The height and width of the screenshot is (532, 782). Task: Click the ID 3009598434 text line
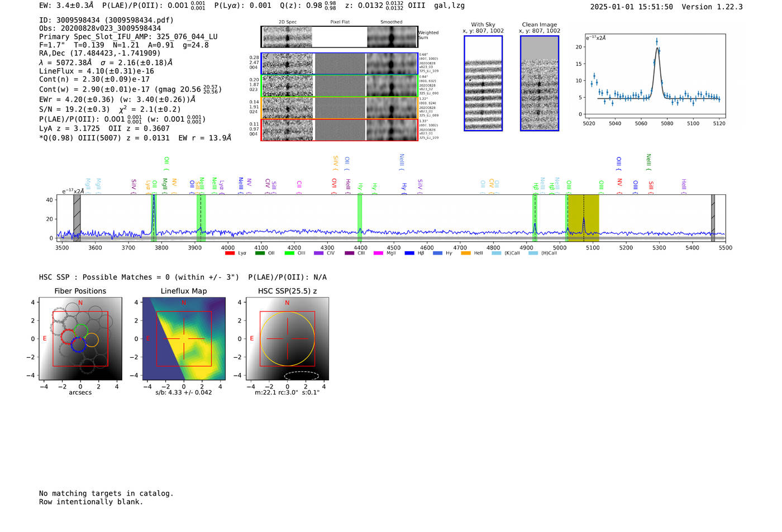click(106, 20)
